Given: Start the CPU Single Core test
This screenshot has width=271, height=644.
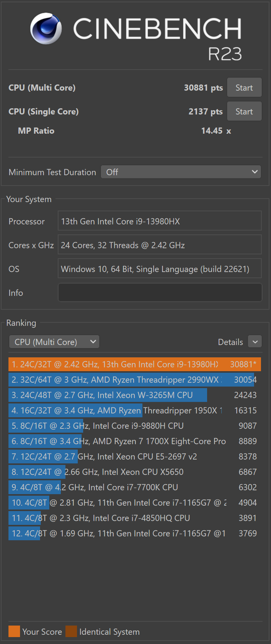Looking at the screenshot, I should click(244, 111).
